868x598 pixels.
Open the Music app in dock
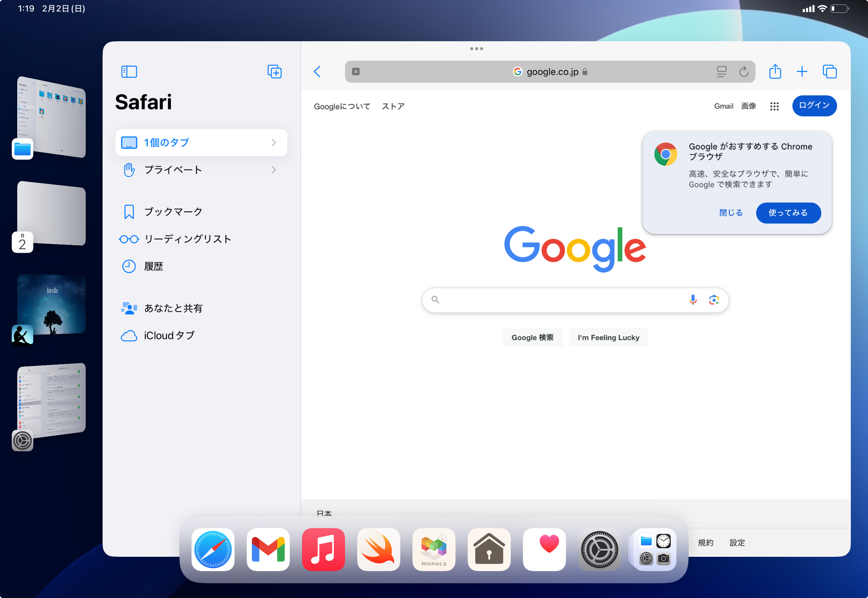point(323,549)
